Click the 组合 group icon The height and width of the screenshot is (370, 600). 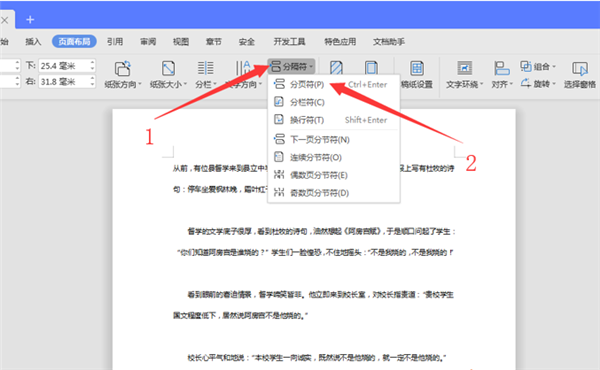(x=525, y=66)
